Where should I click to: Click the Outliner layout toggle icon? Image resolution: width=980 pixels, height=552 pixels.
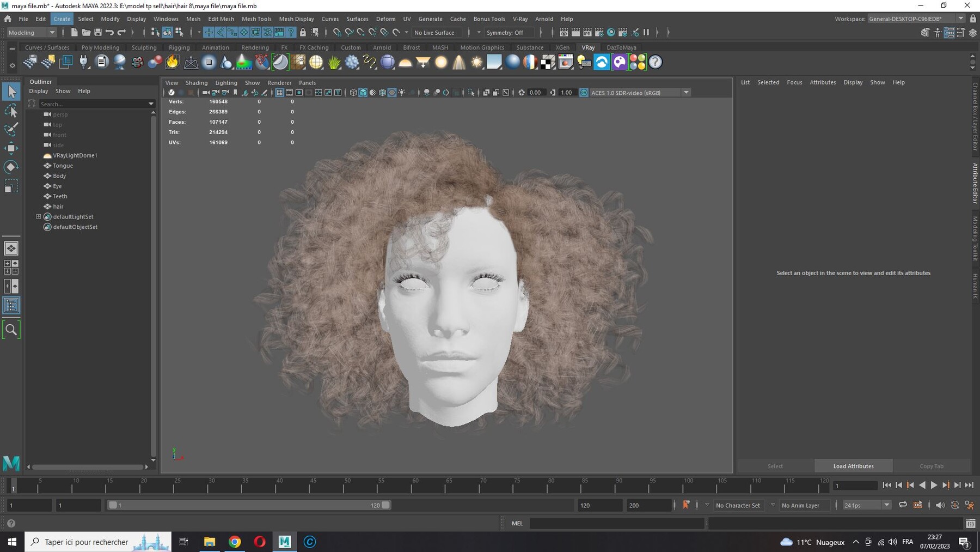point(11,305)
